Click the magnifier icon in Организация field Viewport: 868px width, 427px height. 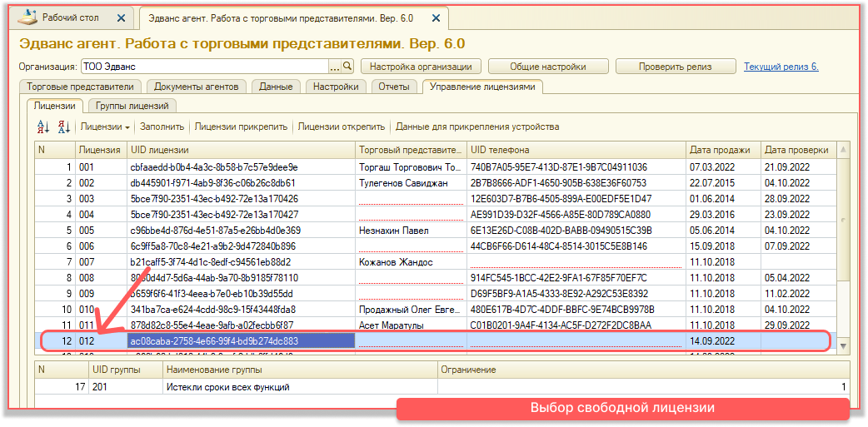click(x=347, y=67)
